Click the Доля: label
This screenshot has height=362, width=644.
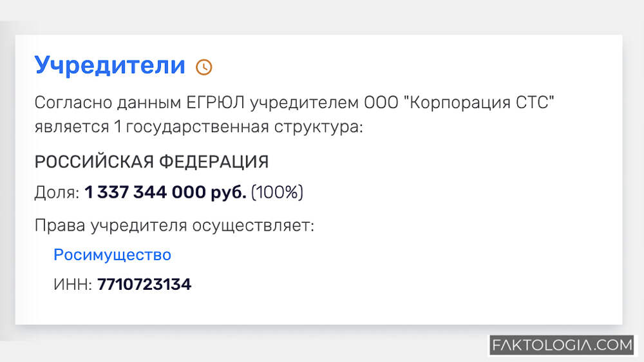[x=57, y=193]
